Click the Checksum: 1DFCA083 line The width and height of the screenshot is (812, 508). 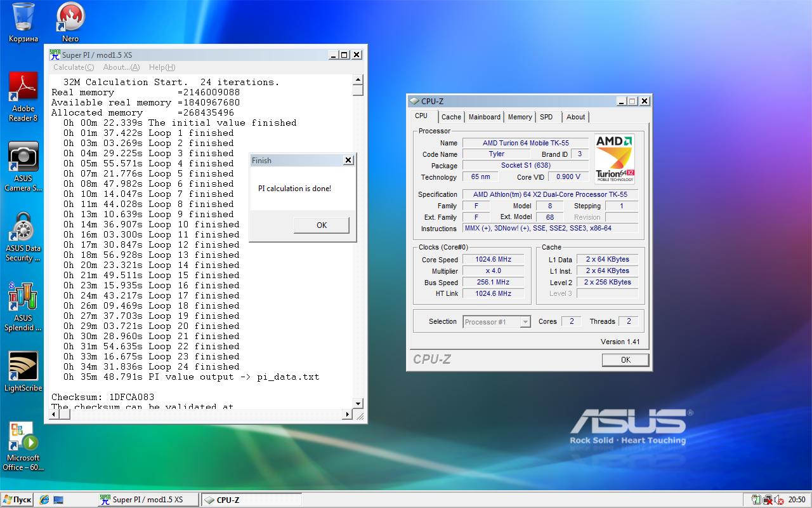point(103,397)
